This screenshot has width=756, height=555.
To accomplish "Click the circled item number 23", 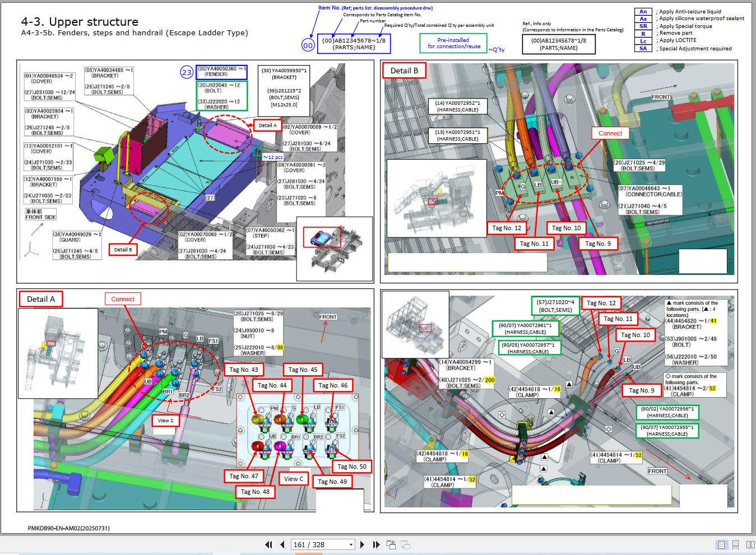I will tap(187, 72).
